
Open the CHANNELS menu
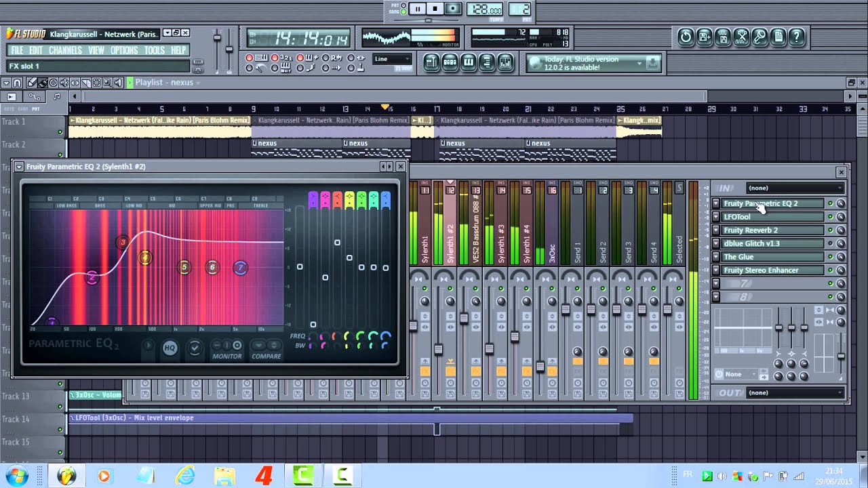66,51
